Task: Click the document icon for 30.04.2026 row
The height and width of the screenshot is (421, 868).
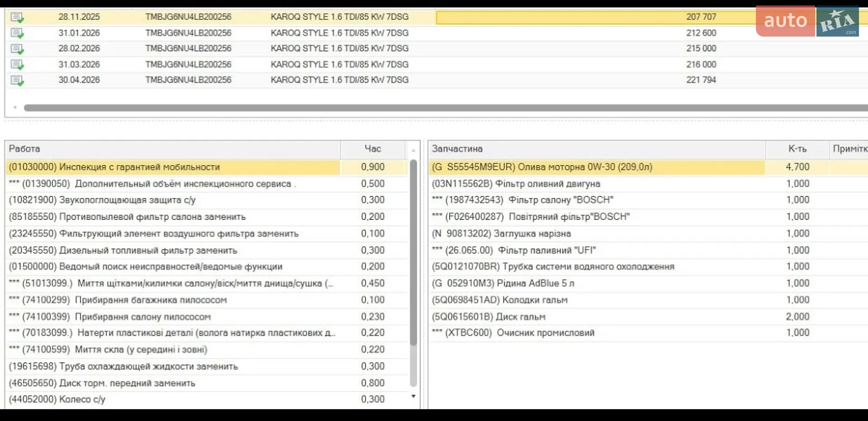Action: [17, 80]
